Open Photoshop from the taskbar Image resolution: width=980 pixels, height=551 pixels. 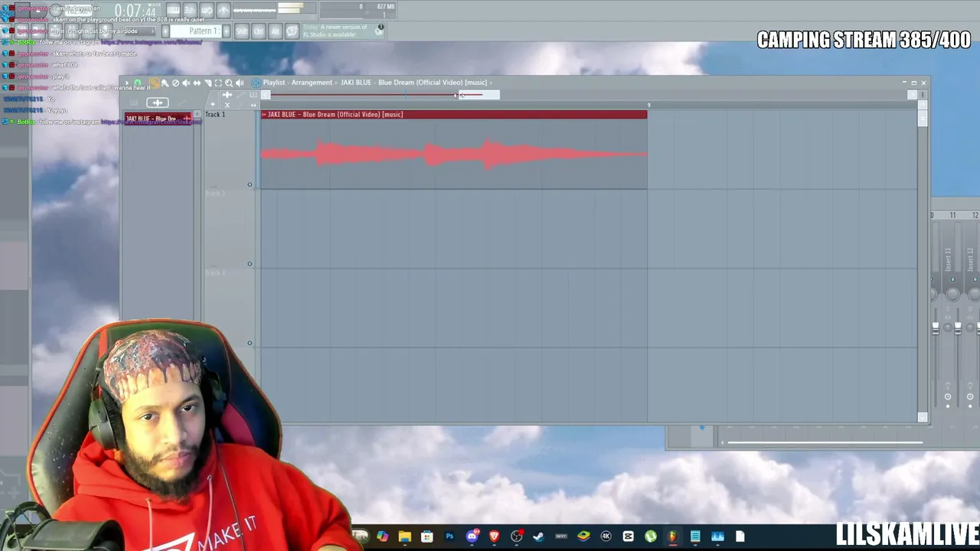pos(449,536)
